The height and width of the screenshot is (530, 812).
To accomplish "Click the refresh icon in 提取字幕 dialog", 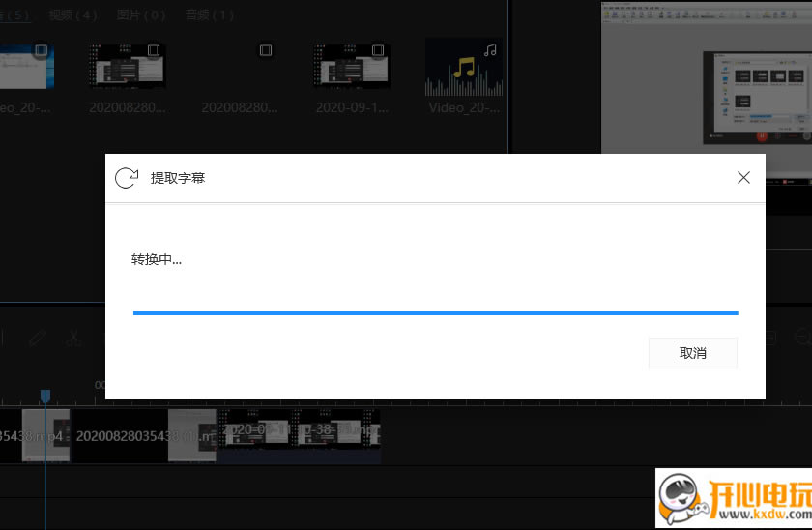I will (126, 178).
